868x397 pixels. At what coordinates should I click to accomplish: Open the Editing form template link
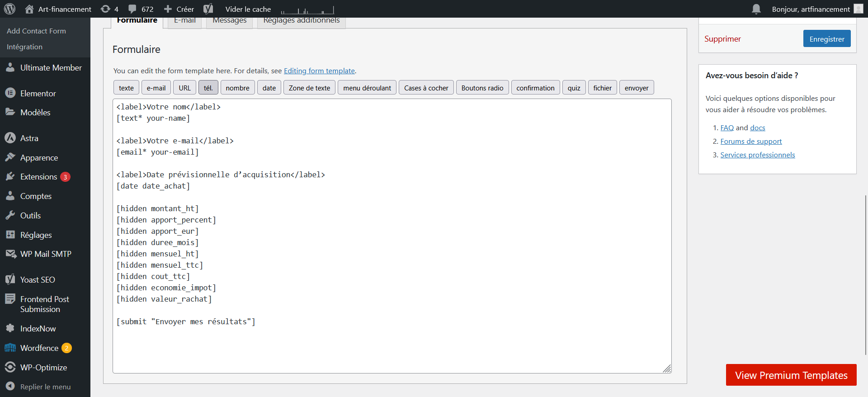[319, 71]
